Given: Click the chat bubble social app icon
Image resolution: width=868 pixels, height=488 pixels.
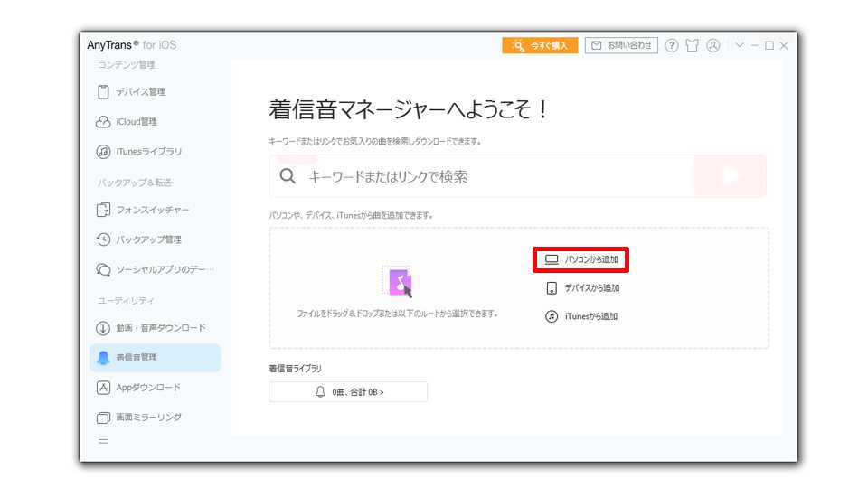Looking at the screenshot, I should (103, 269).
